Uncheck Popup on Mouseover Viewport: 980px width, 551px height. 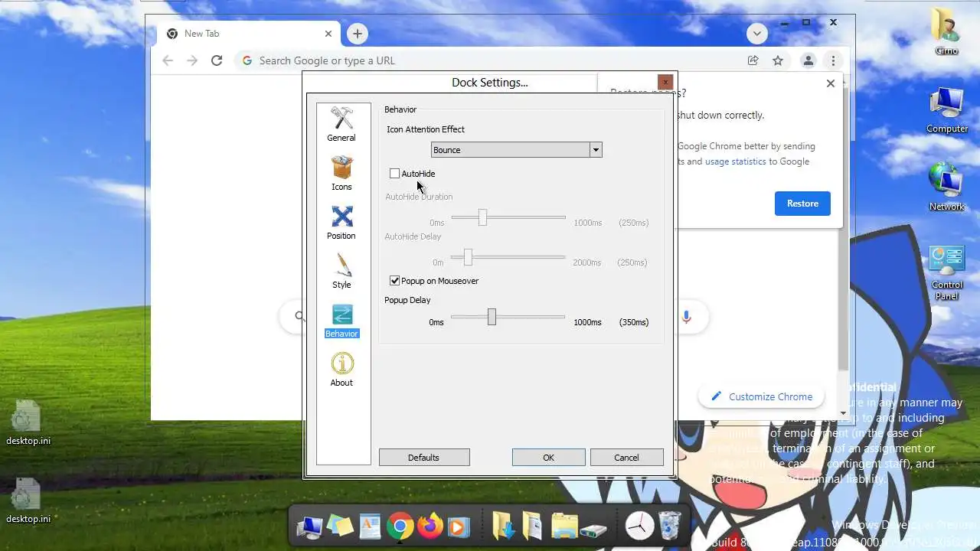[395, 281]
